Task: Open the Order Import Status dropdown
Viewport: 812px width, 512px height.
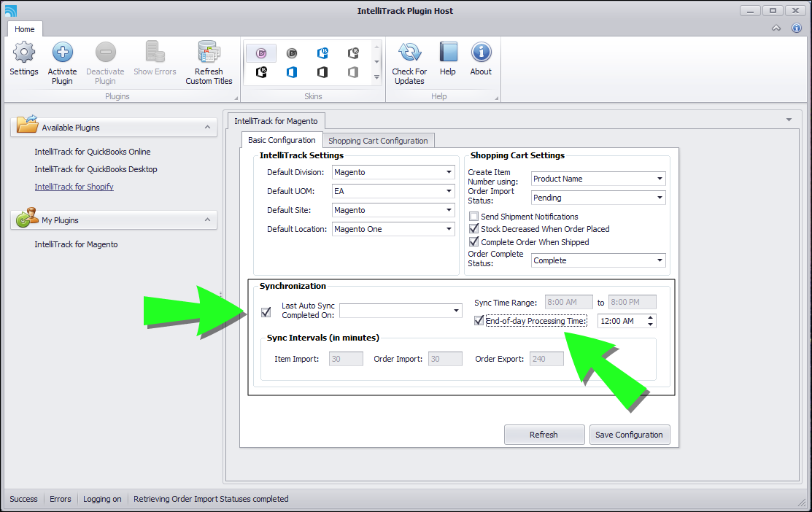Action: pos(660,198)
